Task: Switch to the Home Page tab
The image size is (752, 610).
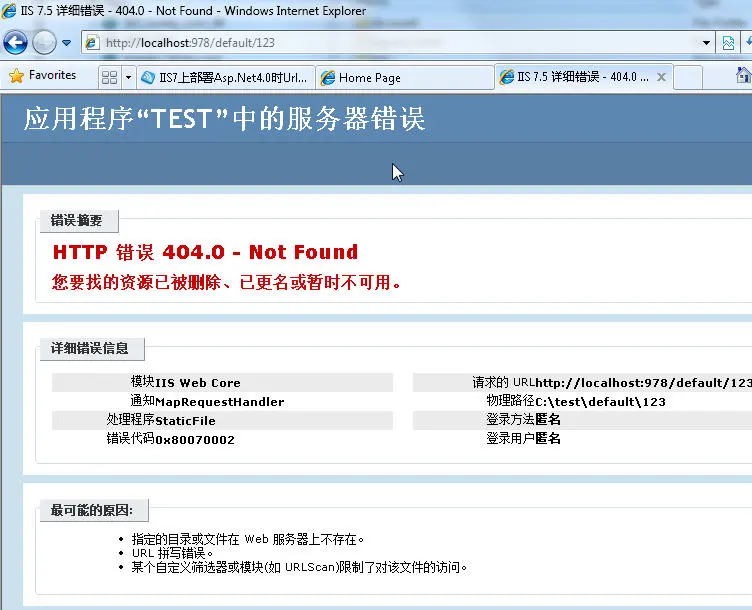Action: click(x=404, y=77)
